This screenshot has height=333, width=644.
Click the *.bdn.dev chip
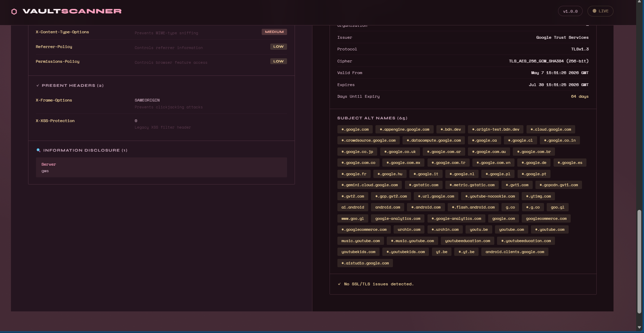(x=450, y=129)
